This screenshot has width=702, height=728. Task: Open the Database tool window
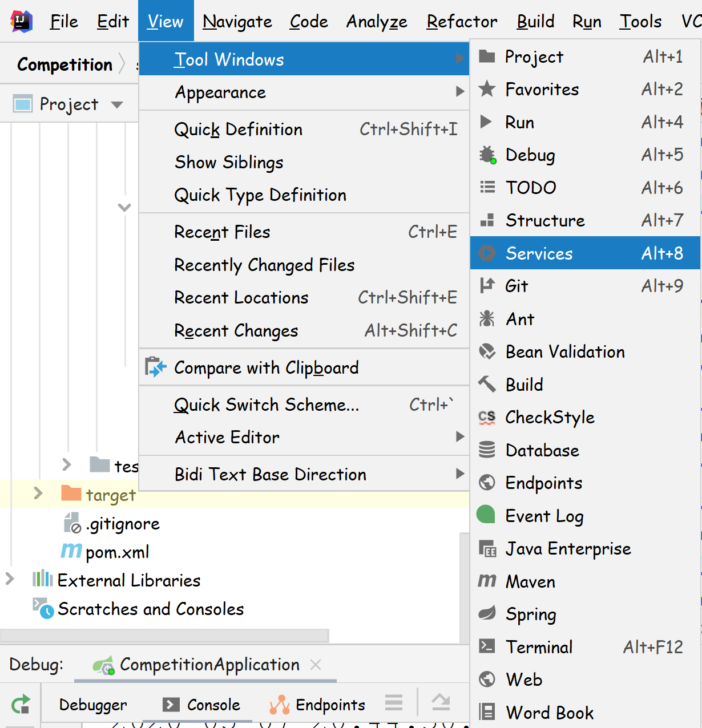(x=542, y=451)
